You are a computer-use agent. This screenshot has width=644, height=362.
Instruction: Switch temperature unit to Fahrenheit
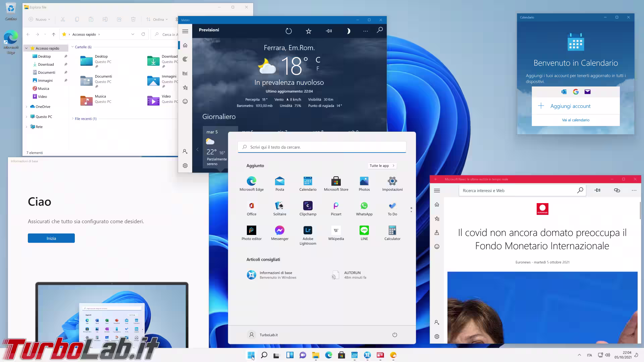pos(318,69)
